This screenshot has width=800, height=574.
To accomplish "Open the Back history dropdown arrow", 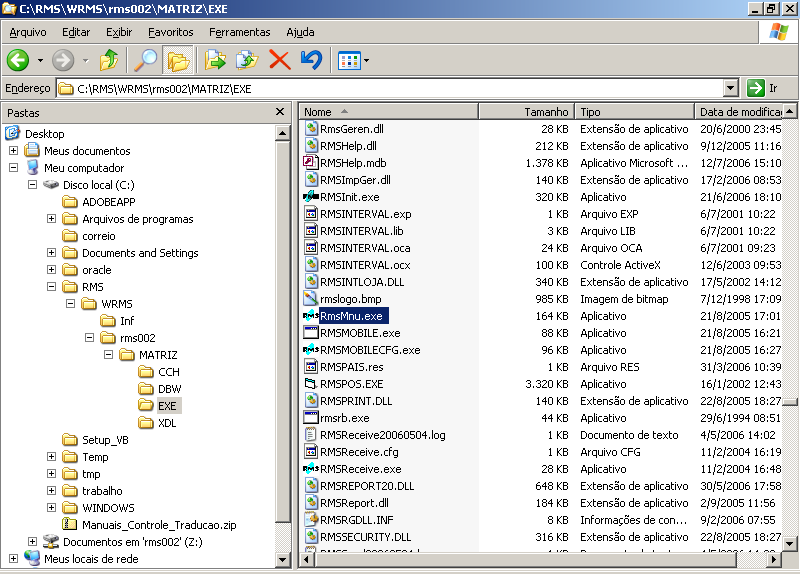I will (40, 61).
